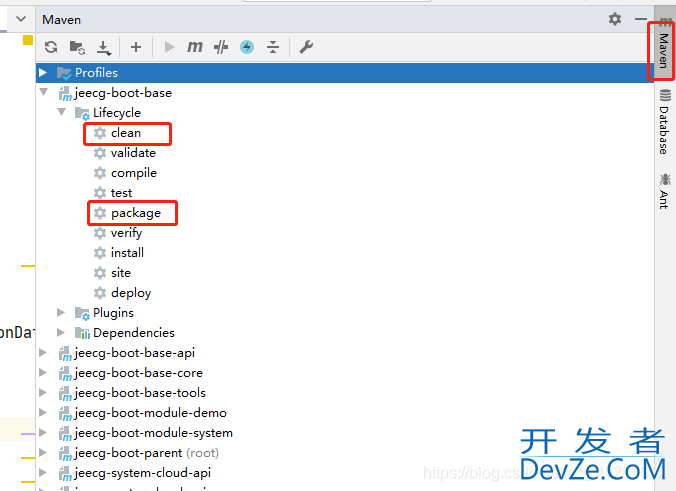Image resolution: width=676 pixels, height=491 pixels.
Task: Click the Dependencies folder icon
Action: pos(82,333)
